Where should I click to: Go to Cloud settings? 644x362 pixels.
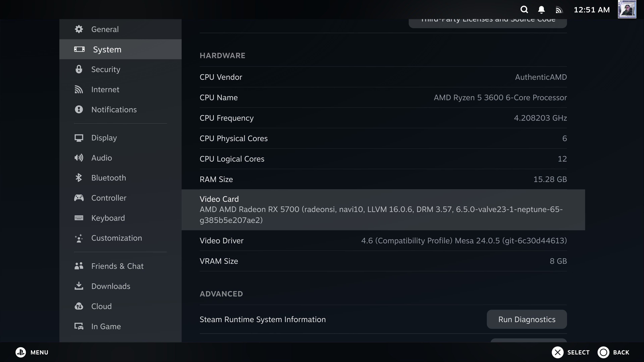[x=121, y=306]
